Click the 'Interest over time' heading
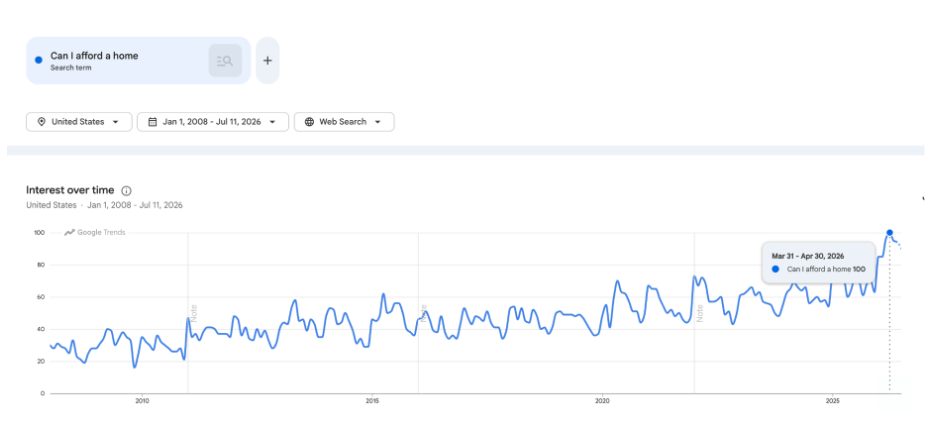The height and width of the screenshot is (439, 929). (x=70, y=190)
